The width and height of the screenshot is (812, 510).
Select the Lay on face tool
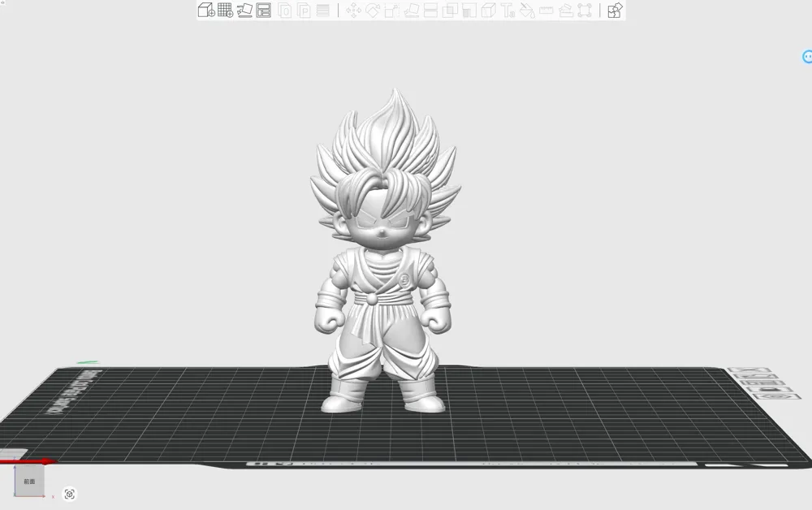[412, 10]
